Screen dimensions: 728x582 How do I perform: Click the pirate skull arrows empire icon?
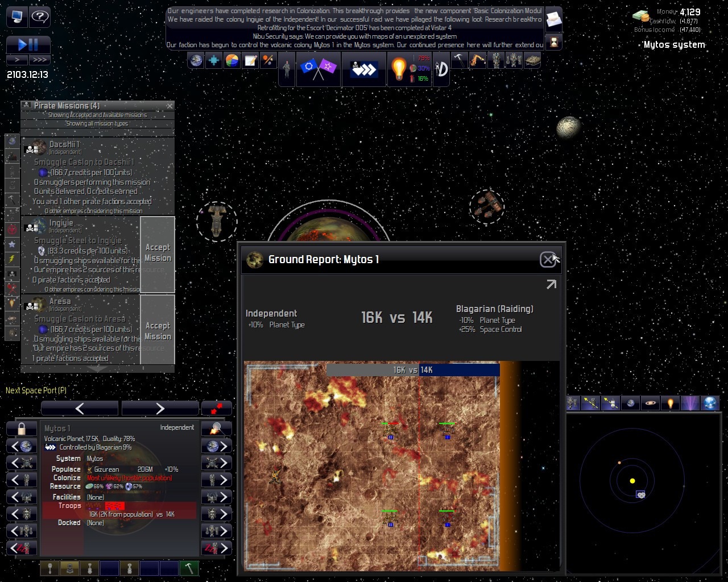click(364, 69)
